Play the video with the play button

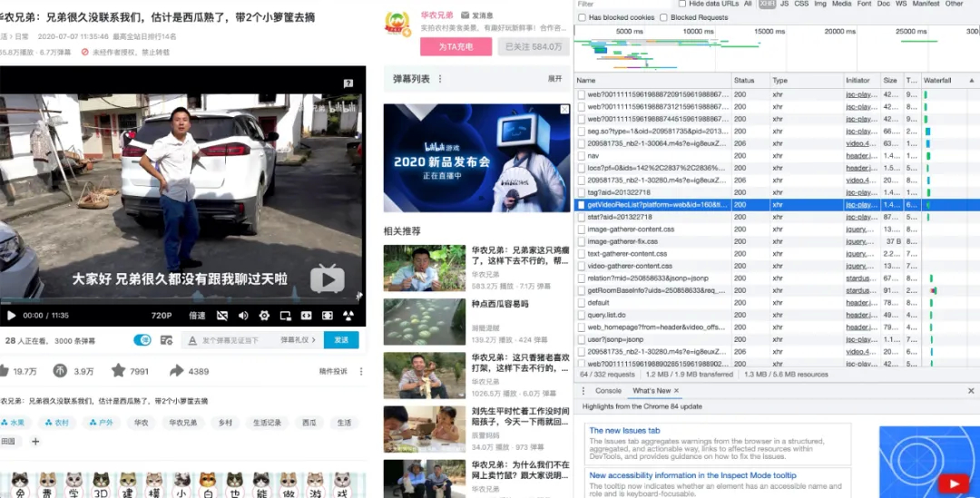coord(11,316)
